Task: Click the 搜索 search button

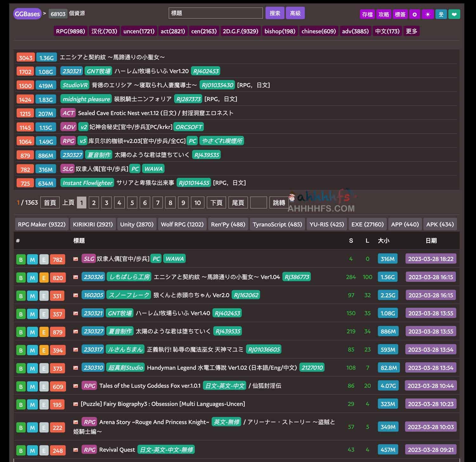Action: [275, 13]
